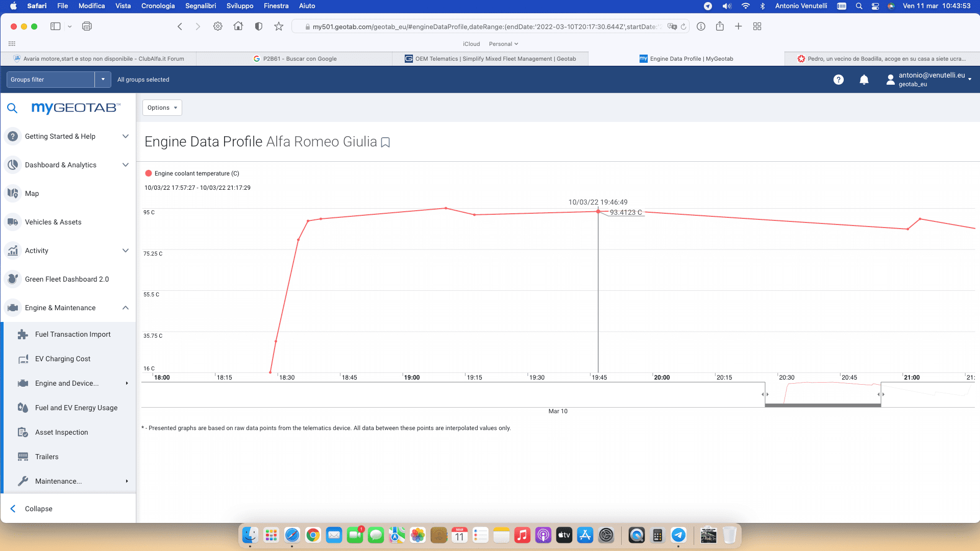Viewport: 980px width, 551px height.
Task: Open the Cronologia menu
Action: pos(158,6)
